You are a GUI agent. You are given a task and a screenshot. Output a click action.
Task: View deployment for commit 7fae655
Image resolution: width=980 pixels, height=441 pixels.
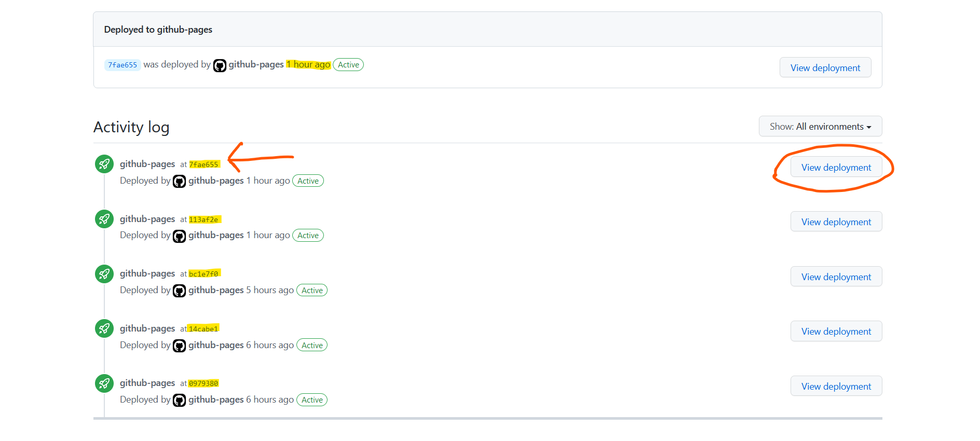[836, 167]
